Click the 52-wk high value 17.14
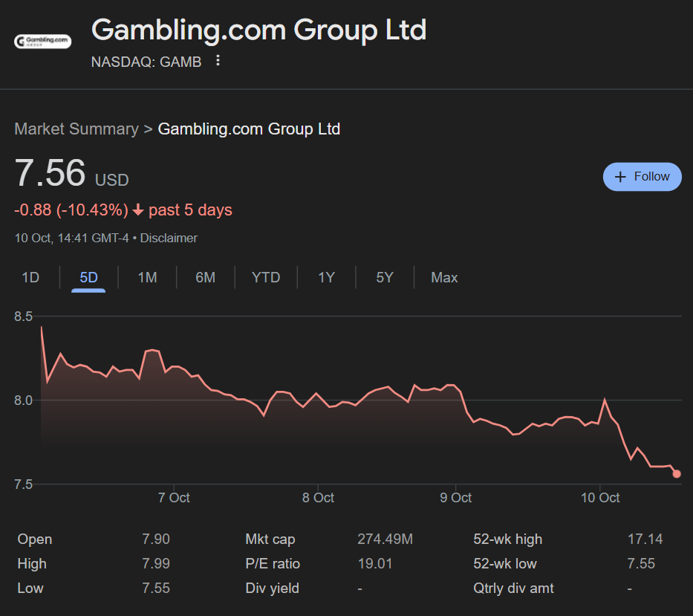Image resolution: width=693 pixels, height=616 pixels. [x=645, y=539]
